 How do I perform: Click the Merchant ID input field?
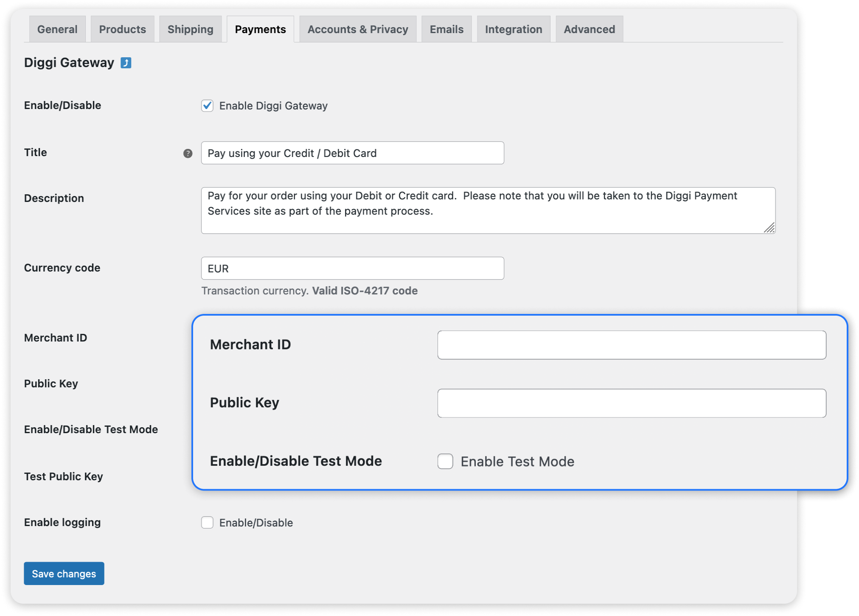(x=632, y=345)
